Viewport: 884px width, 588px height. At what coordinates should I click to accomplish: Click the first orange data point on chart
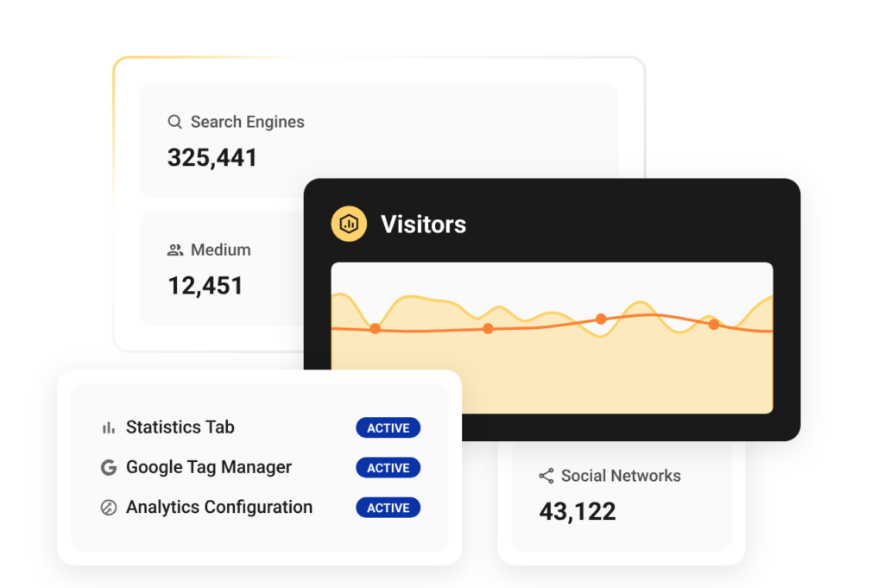point(375,328)
